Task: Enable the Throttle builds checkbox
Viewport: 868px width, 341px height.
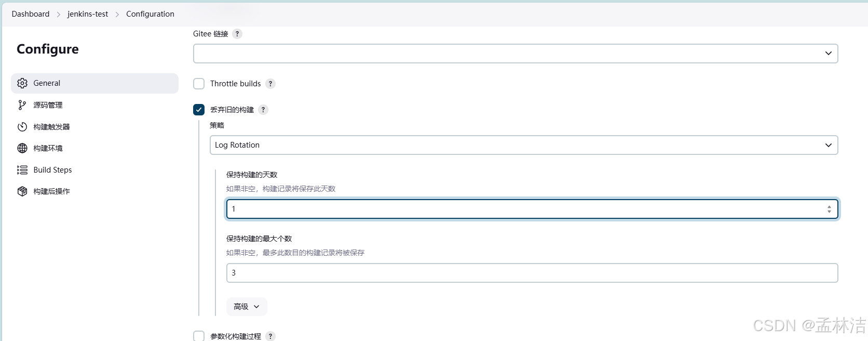Action: [199, 84]
